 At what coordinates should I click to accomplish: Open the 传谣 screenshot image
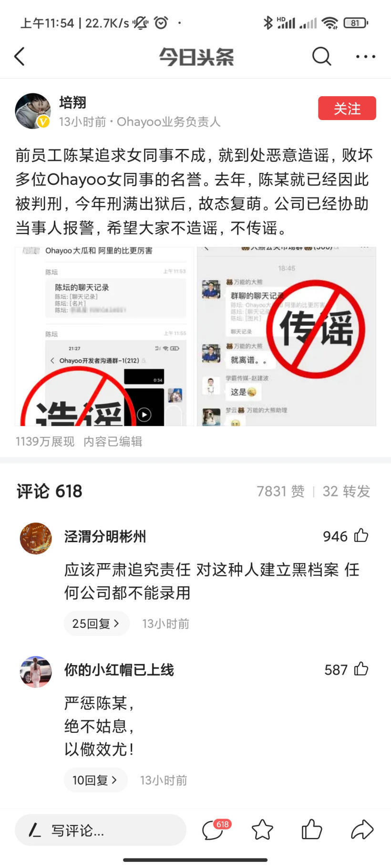(x=287, y=336)
